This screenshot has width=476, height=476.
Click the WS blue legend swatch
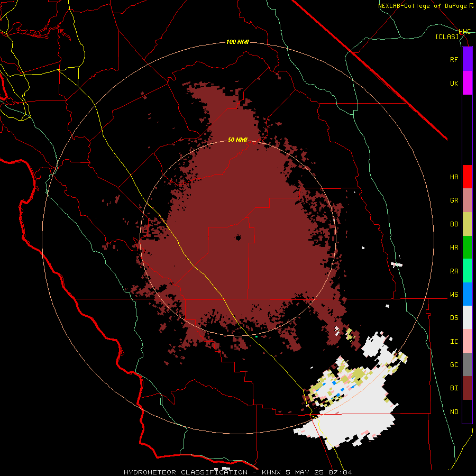pos(467,294)
